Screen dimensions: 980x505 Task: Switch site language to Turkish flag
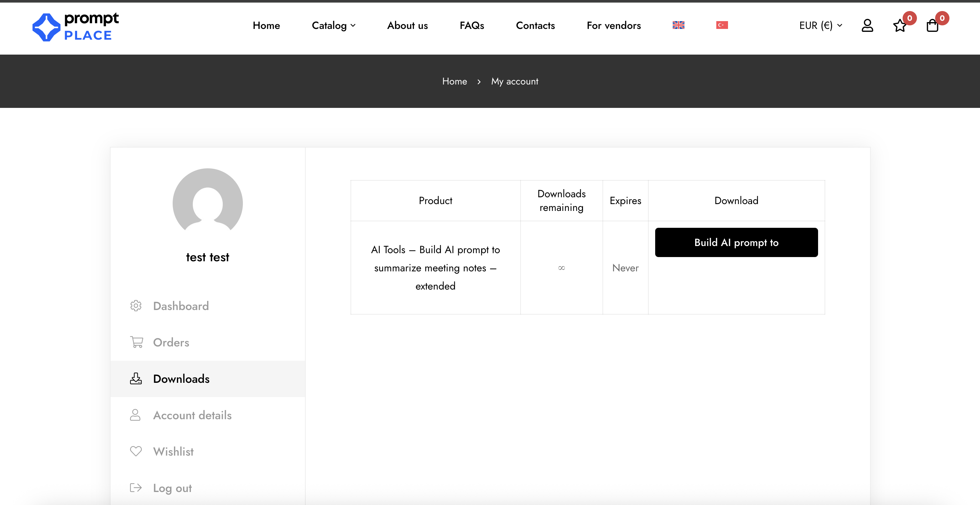[722, 25]
